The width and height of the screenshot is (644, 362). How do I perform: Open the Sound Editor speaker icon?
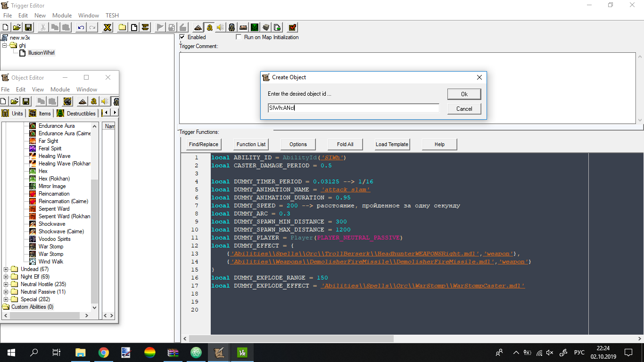coord(220,27)
